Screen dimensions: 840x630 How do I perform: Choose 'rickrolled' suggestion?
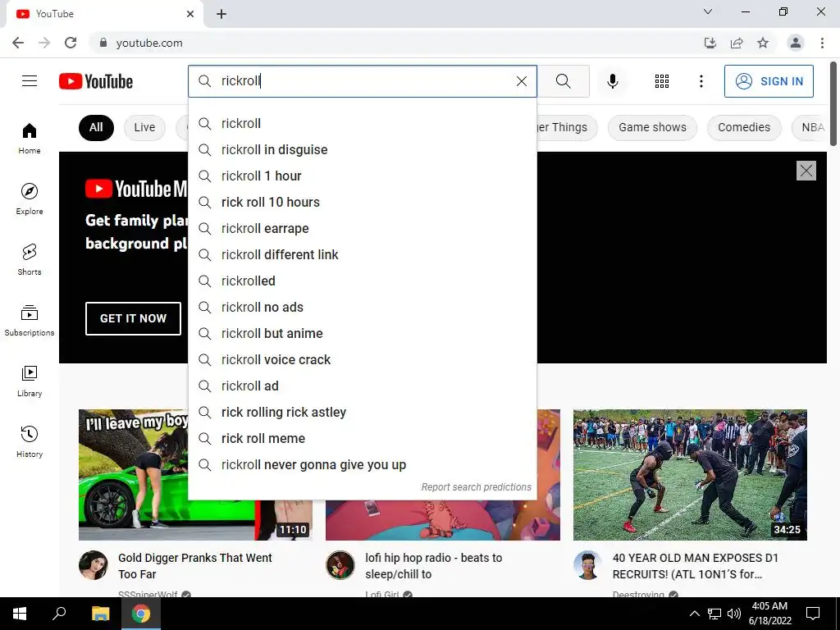pos(362,281)
